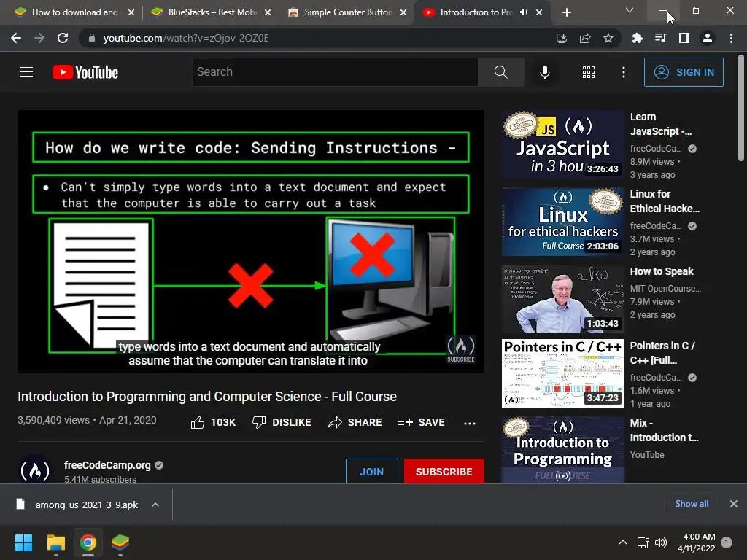
Task: Like the video with thumbs up
Action: [213, 422]
